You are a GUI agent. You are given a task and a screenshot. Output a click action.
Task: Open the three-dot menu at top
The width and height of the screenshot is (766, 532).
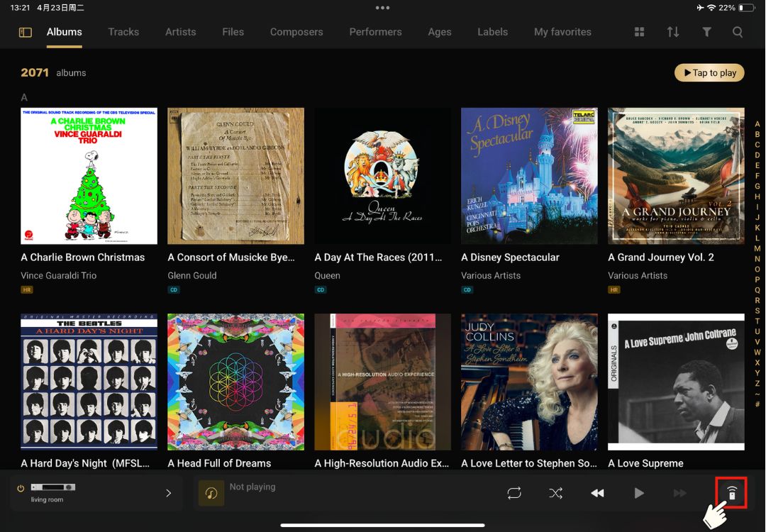[382, 8]
